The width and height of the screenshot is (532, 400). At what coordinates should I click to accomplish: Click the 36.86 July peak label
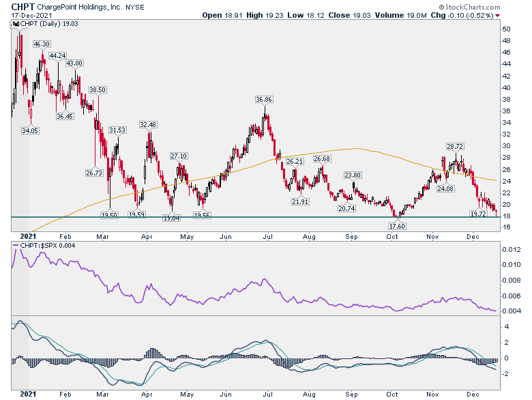[x=264, y=100]
